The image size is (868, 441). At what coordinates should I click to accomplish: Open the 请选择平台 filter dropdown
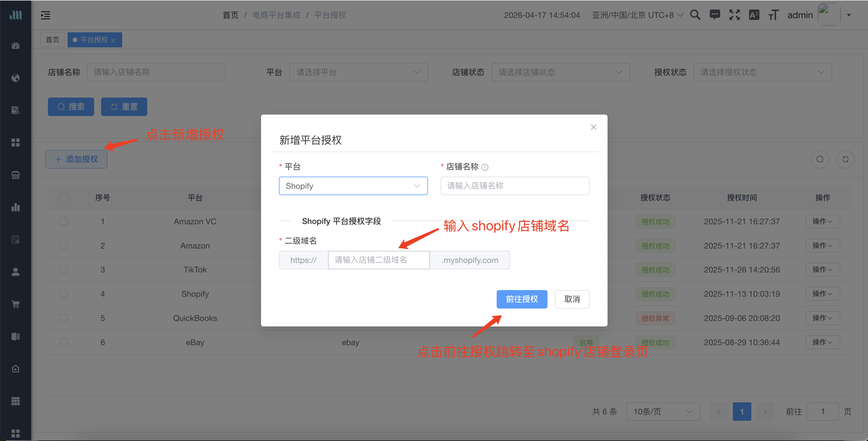click(x=359, y=72)
